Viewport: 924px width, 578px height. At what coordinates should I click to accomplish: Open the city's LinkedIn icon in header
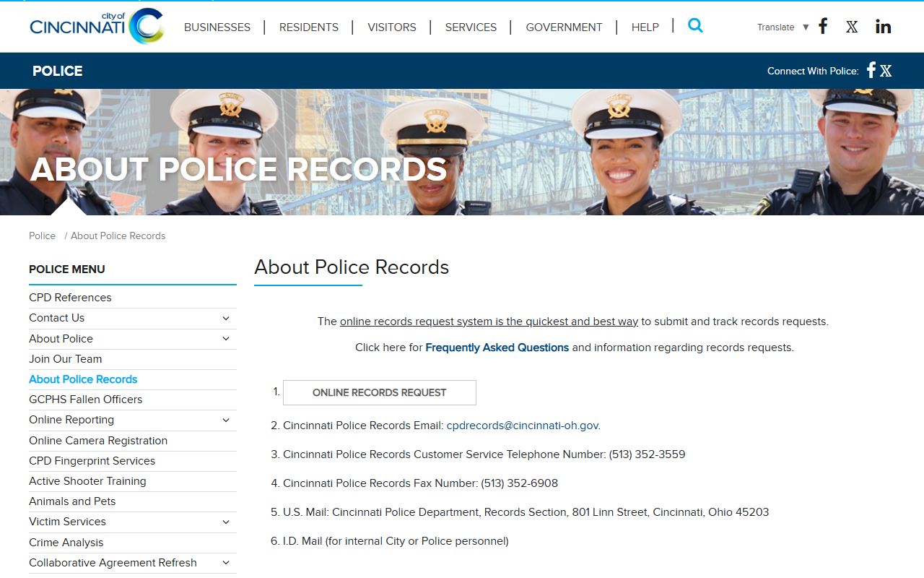[x=883, y=27]
